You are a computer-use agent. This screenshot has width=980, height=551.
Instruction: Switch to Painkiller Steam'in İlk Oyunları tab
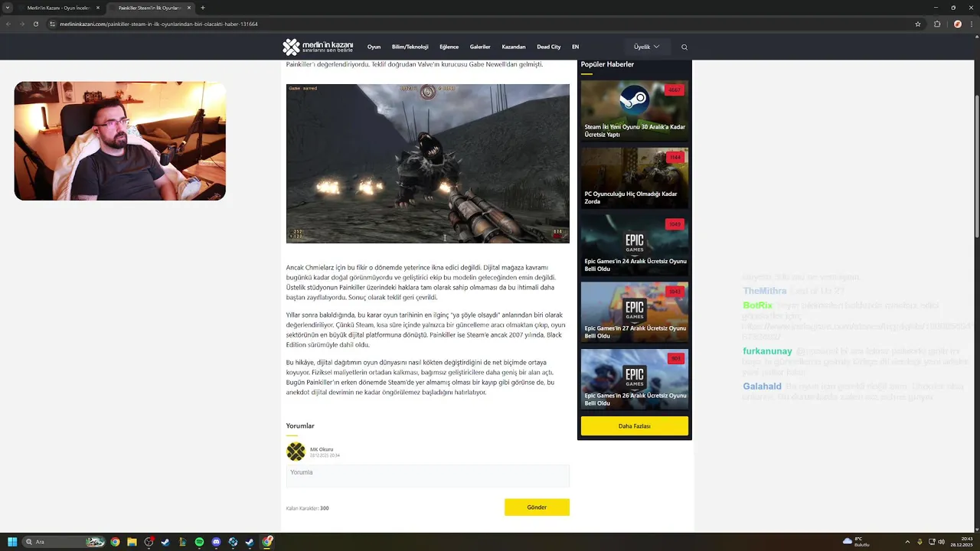pos(149,8)
